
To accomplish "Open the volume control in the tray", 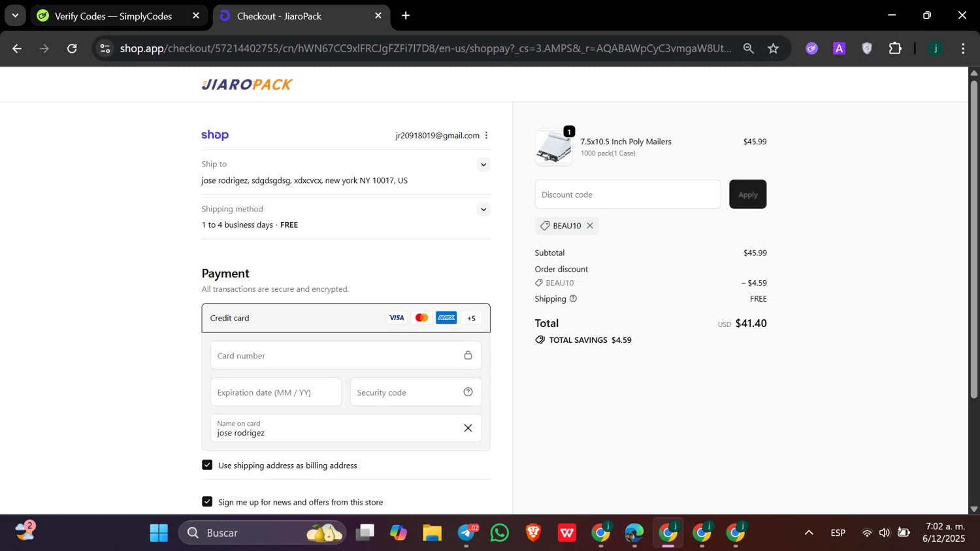I will click(x=885, y=533).
